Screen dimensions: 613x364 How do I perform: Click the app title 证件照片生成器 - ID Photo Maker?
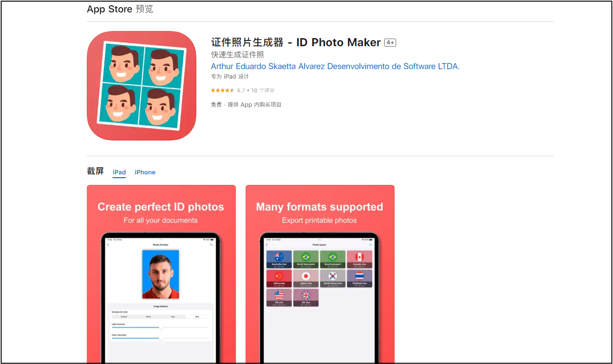[296, 42]
